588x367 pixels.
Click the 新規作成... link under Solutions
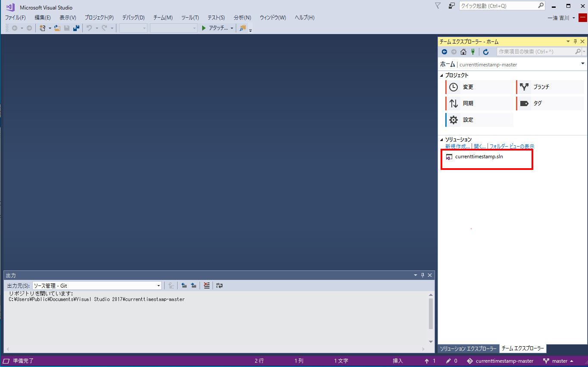coord(457,147)
